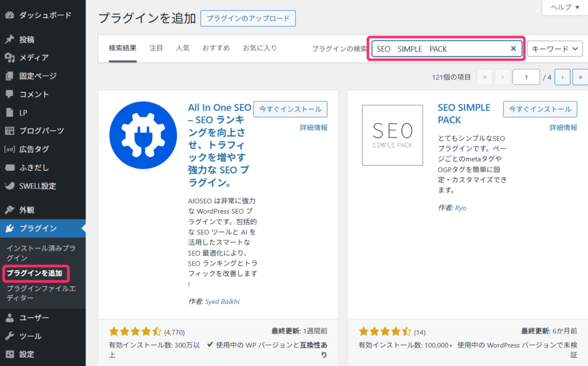
Task: Jump to the last results page
Action: [x=581, y=77]
